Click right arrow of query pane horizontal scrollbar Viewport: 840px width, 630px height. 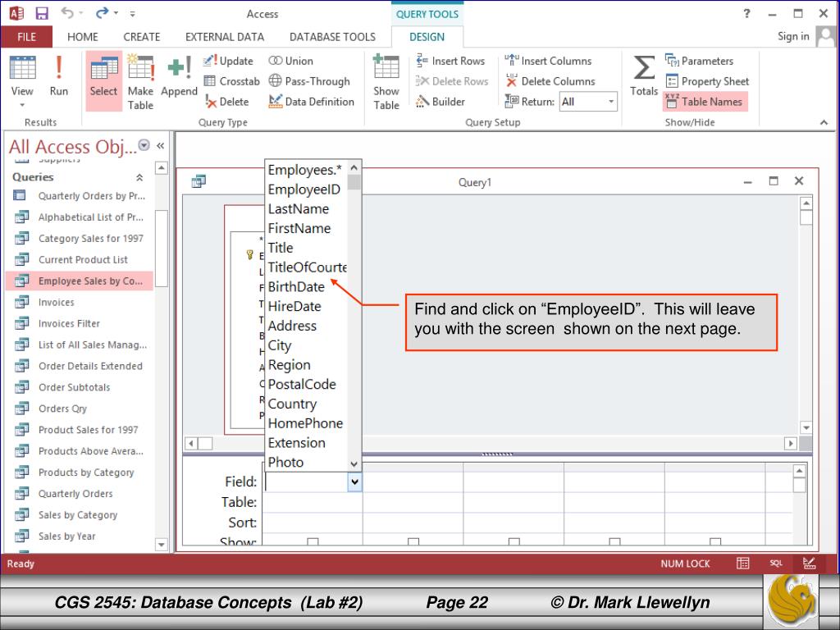[791, 444]
